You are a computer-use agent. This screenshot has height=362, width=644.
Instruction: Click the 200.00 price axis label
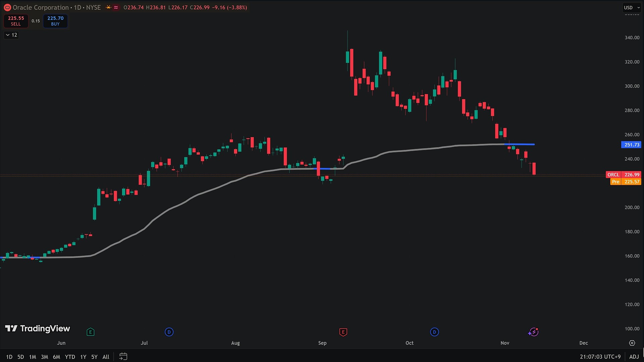tap(632, 207)
